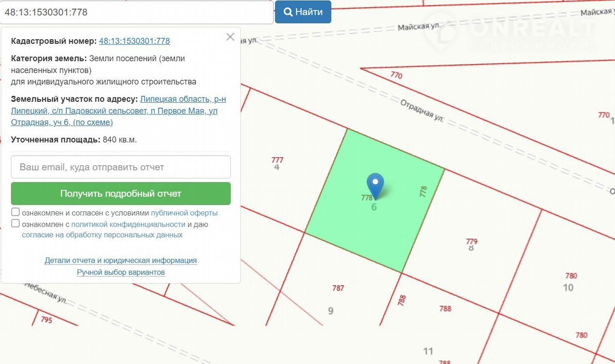The image size is (615, 364).
Task: Click the cadastral number search field
Action: [x=136, y=12]
